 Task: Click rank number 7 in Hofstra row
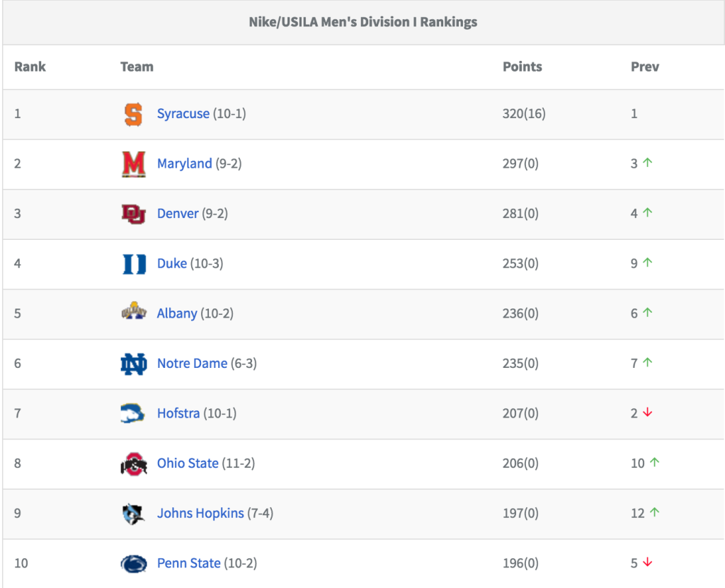(x=18, y=413)
